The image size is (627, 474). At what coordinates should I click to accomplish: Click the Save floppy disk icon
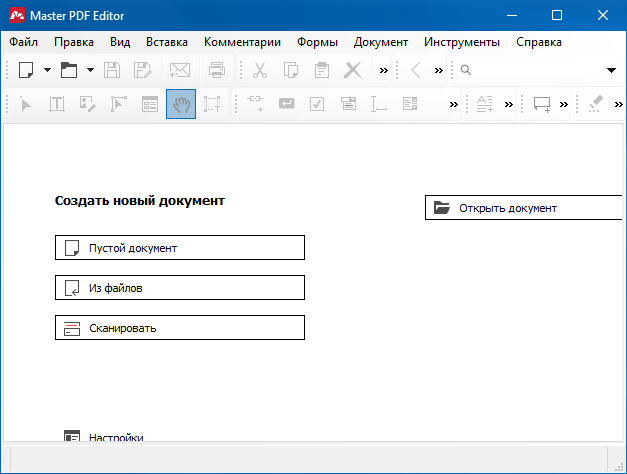click(x=113, y=70)
